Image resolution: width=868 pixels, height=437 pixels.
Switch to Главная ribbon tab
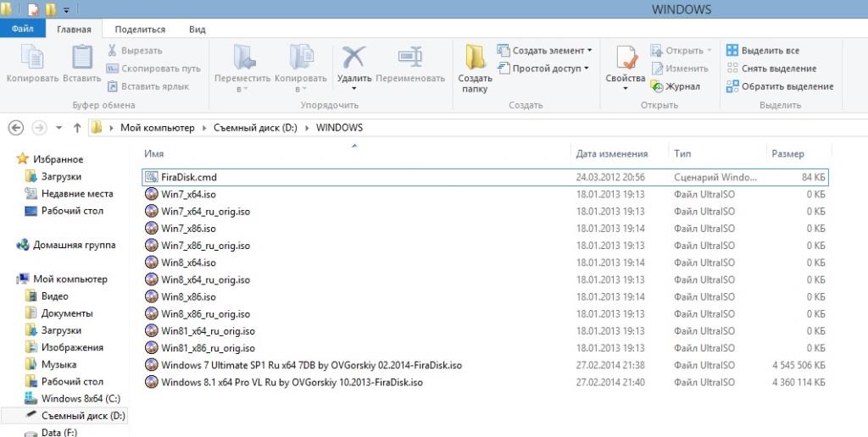(74, 30)
